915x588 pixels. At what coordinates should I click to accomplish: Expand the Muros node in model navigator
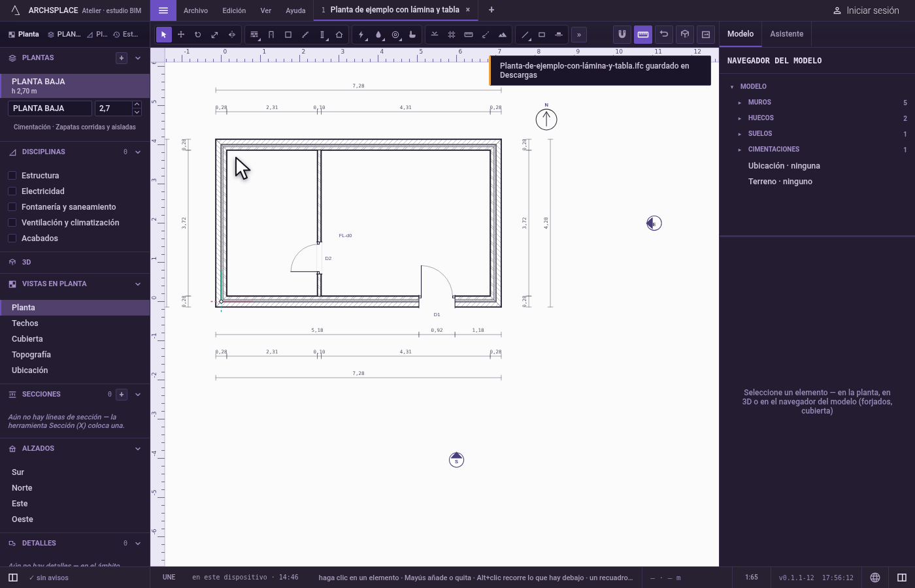(740, 103)
